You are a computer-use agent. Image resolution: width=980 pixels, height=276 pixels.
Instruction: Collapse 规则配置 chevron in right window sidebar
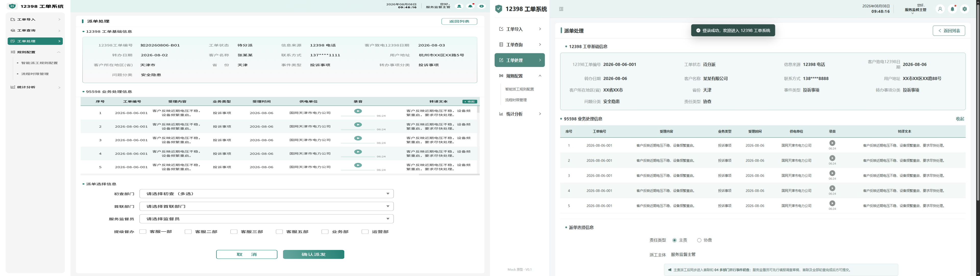(x=540, y=76)
